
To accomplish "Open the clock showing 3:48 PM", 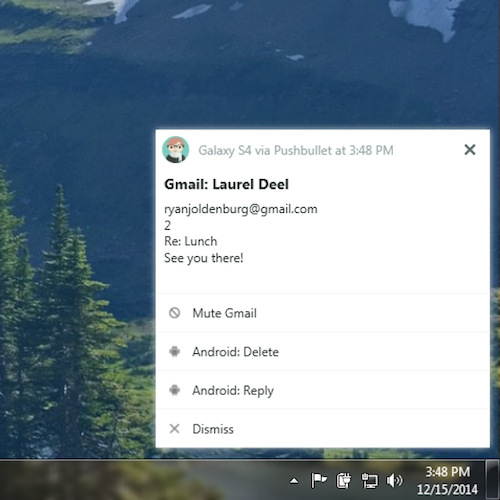I will 447,480.
